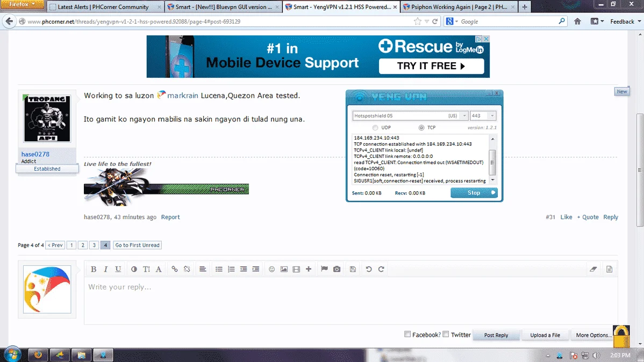The width and height of the screenshot is (644, 362).
Task: Expand the 443 port dropdown
Action: pyautogui.click(x=492, y=115)
